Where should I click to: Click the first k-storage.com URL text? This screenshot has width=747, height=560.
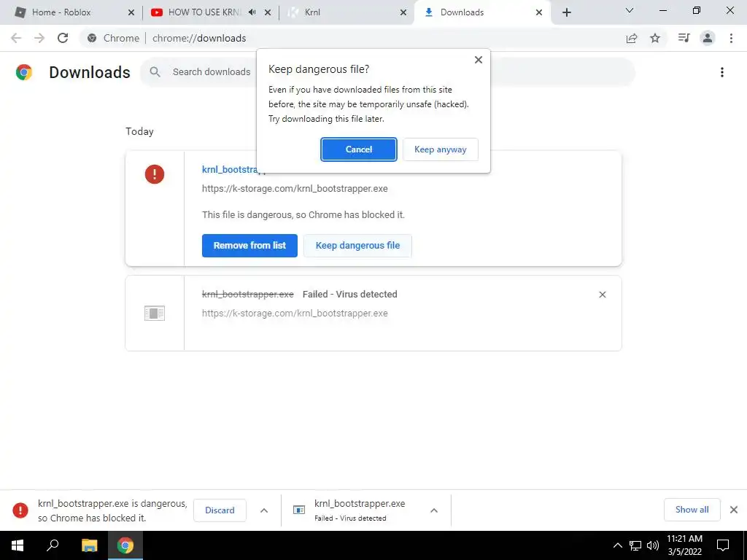click(x=295, y=189)
